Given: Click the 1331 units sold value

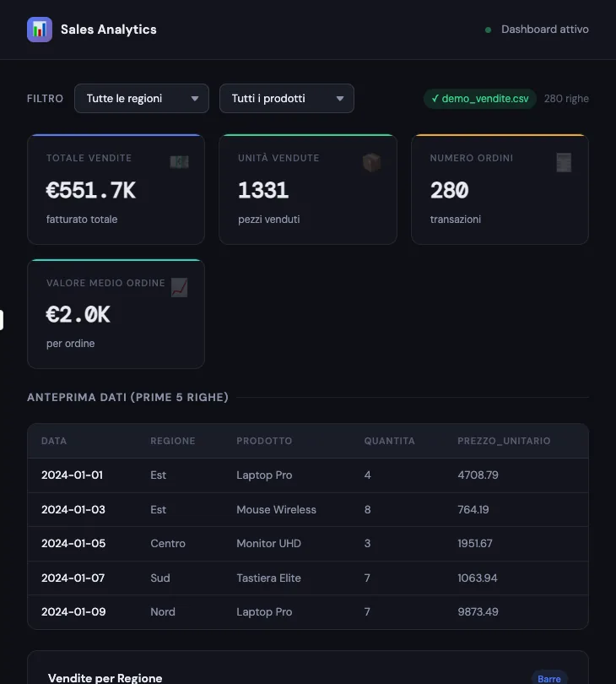Looking at the screenshot, I should (x=263, y=190).
